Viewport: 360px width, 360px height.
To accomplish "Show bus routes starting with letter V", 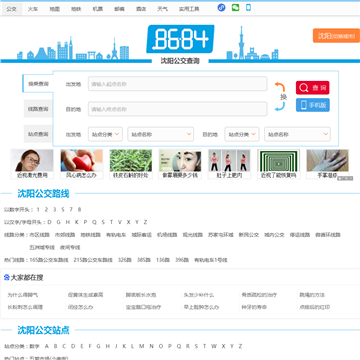I will click(120, 222).
